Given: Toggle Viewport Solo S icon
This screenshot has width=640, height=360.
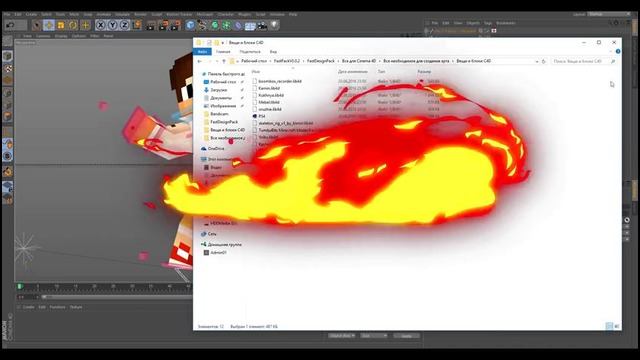Looking at the screenshot, I should (x=7, y=156).
